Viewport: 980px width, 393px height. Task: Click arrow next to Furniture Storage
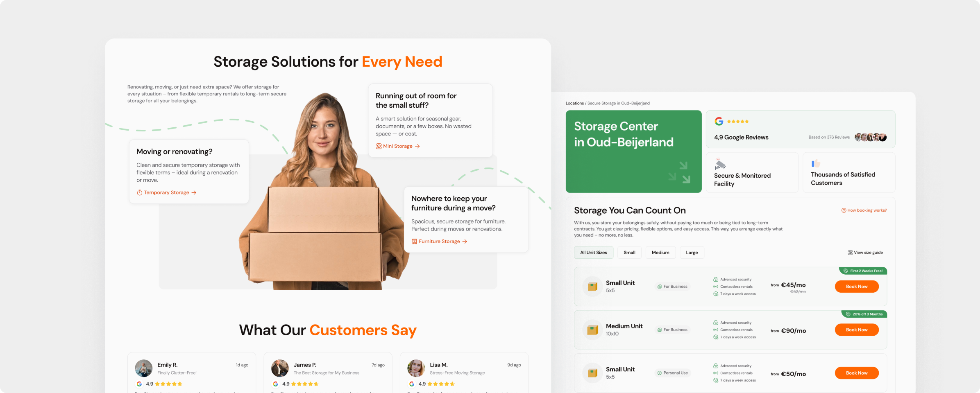tap(465, 242)
